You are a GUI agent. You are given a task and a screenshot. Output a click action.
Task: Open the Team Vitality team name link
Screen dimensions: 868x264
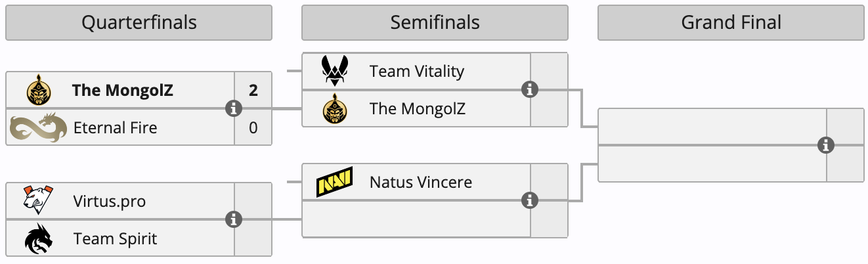416,71
